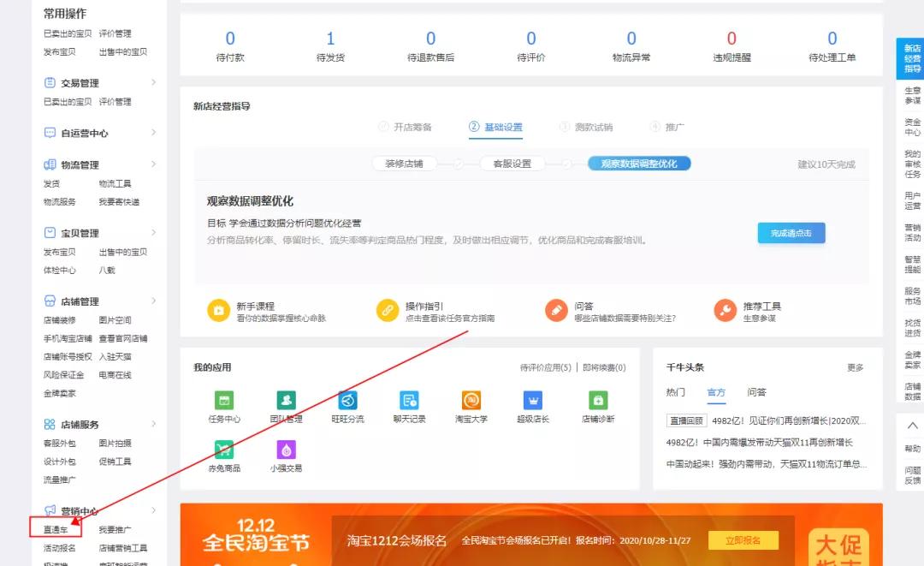Image resolution: width=924 pixels, height=566 pixels.
Task: Open the 赤兔商品 app icon
Action: [x=224, y=450]
